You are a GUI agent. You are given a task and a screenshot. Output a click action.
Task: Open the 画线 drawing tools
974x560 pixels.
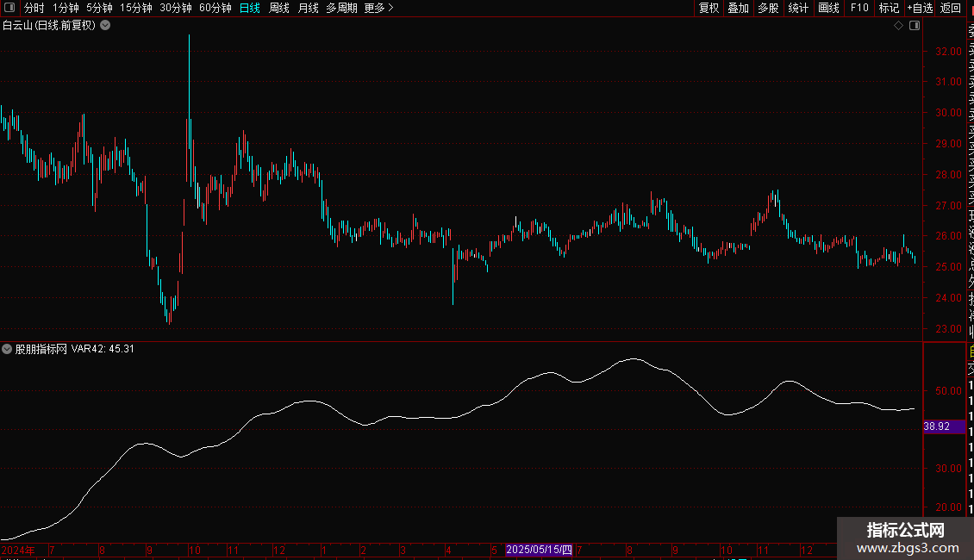pos(828,8)
